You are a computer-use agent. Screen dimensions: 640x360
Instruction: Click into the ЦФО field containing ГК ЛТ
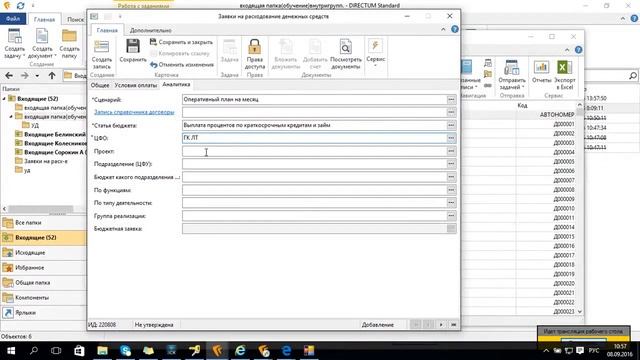coord(314,138)
